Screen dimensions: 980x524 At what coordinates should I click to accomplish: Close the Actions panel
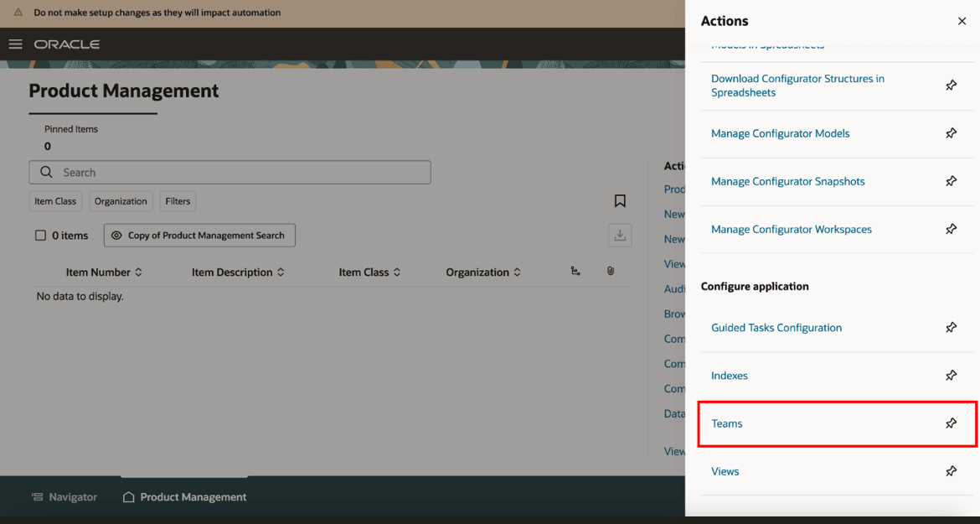(962, 21)
